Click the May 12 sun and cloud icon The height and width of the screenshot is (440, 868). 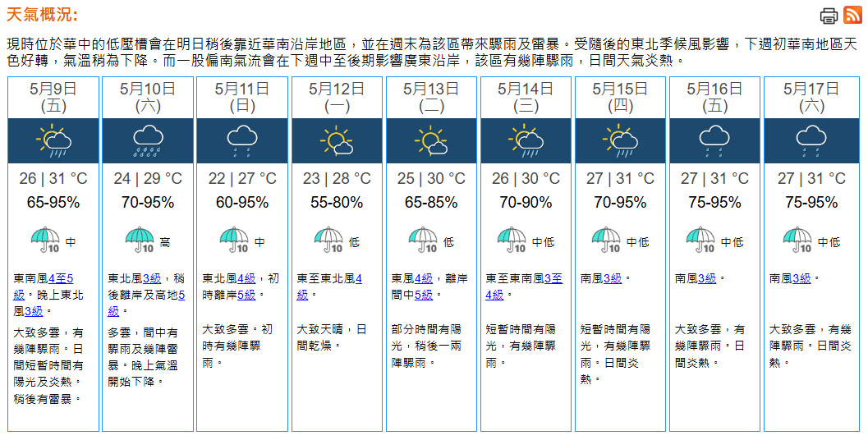tap(337, 140)
